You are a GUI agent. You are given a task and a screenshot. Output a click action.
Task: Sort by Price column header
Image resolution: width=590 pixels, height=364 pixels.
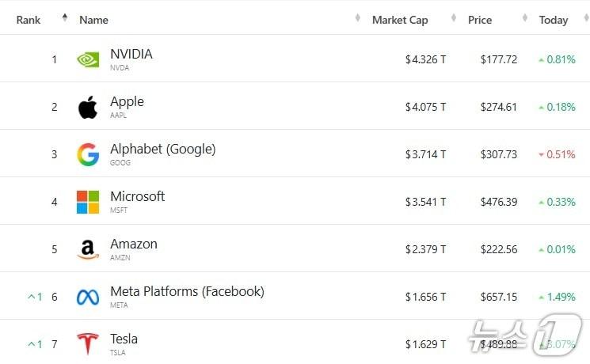pyautogui.click(x=480, y=20)
